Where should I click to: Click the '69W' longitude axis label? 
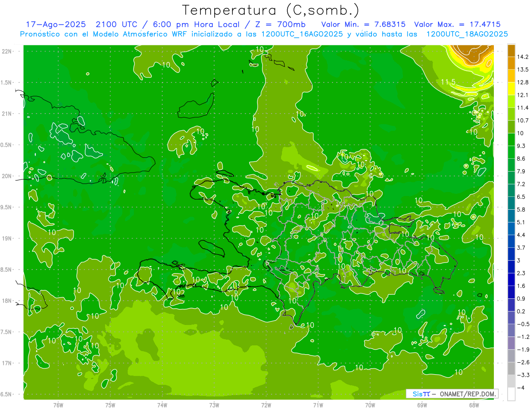[x=422, y=405]
